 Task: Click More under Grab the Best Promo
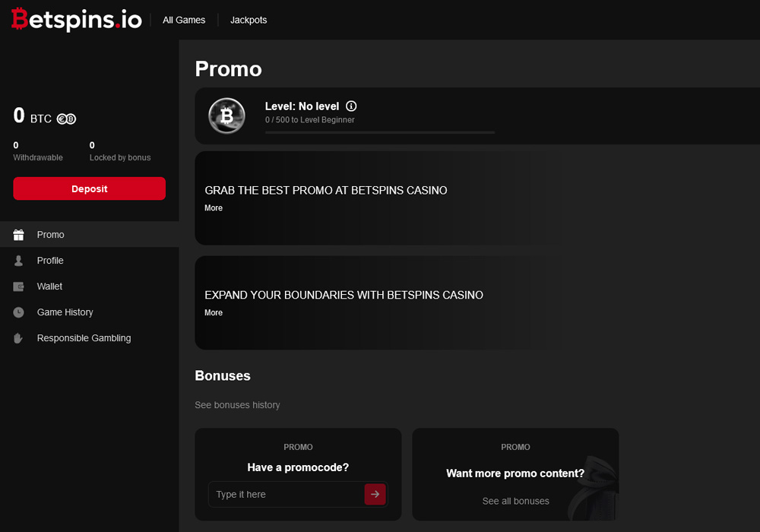[x=214, y=207]
